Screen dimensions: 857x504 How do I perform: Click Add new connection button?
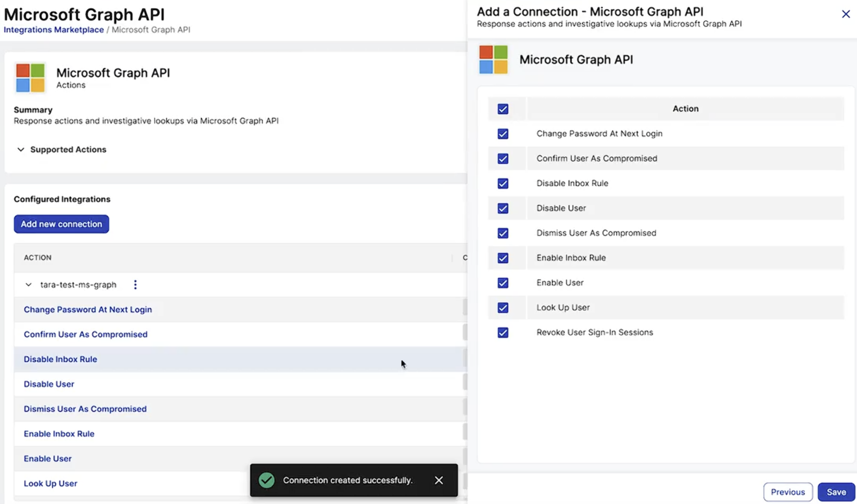pos(61,224)
